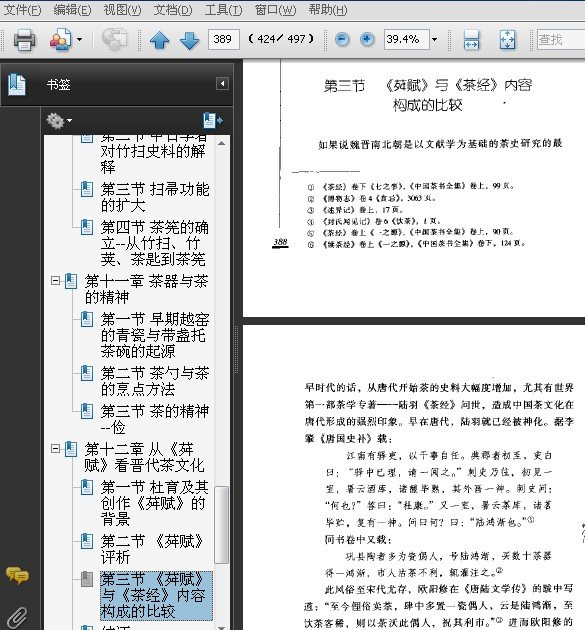Select bookmark 第四节 茶筅的确立
585x630 pixels.
click(x=155, y=243)
